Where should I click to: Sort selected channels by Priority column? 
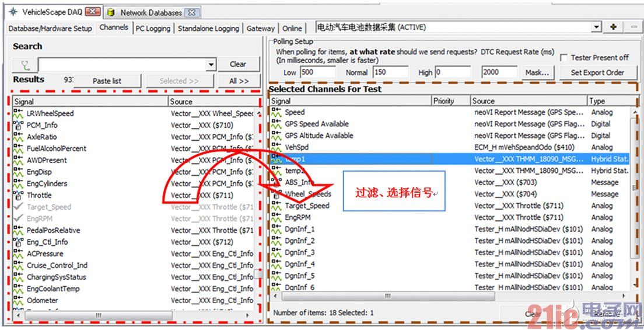click(x=451, y=101)
